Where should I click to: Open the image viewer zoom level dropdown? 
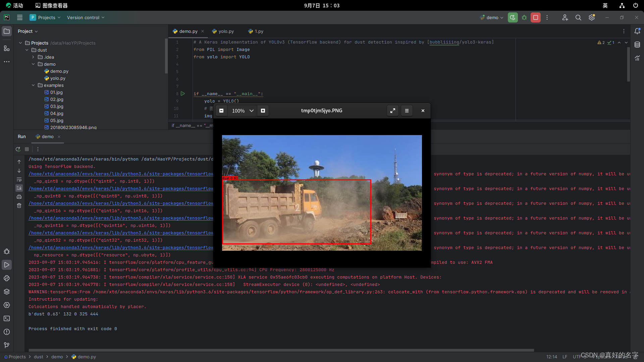[x=251, y=111]
